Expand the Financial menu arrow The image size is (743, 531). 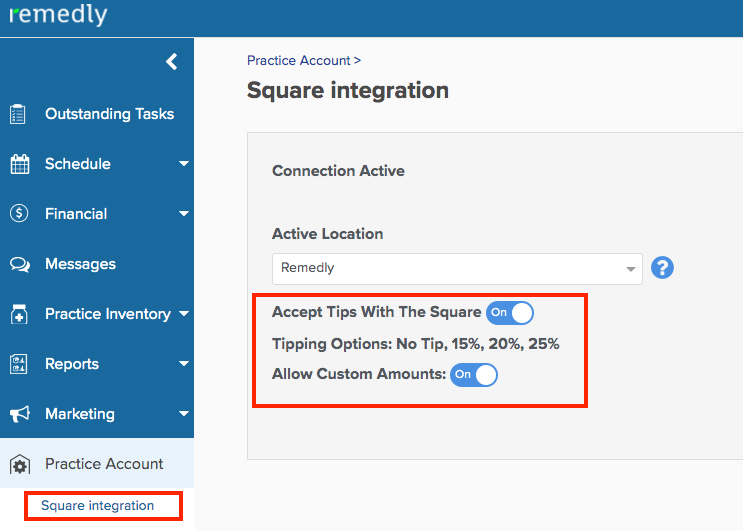click(184, 214)
